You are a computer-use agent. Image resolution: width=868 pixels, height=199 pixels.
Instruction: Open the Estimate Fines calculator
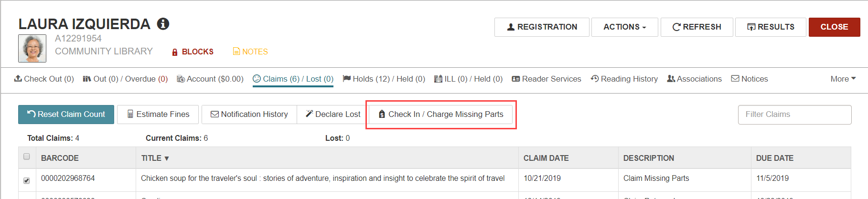pos(158,115)
